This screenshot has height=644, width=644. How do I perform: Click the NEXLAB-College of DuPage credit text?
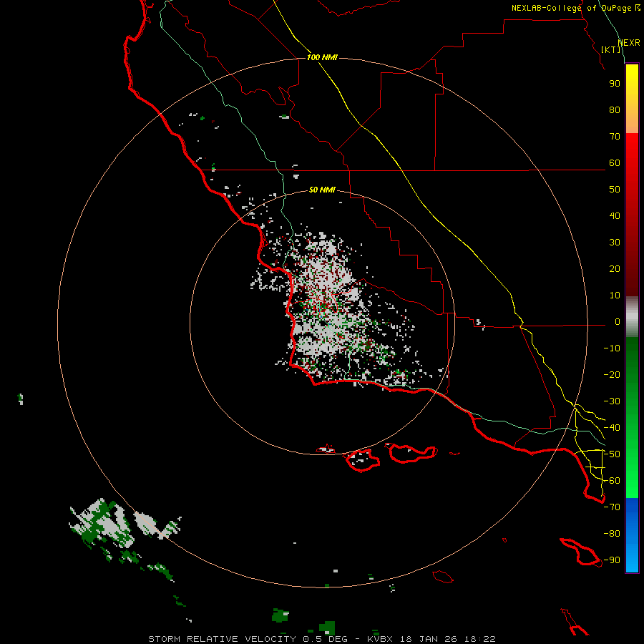pos(576,8)
